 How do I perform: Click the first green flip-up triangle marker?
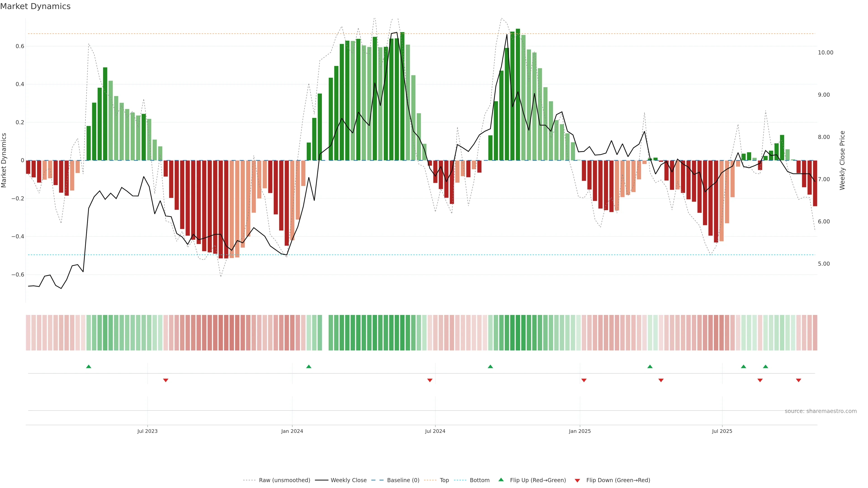coord(89,366)
